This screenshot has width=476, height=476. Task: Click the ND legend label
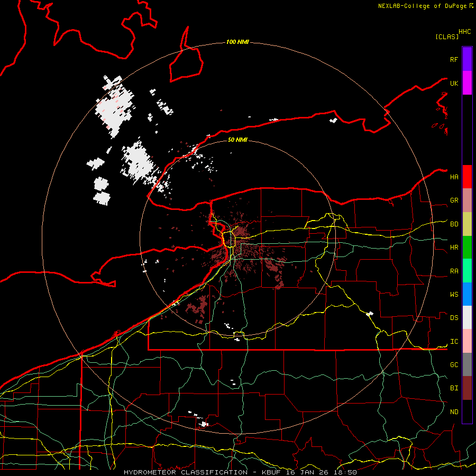coord(454,412)
